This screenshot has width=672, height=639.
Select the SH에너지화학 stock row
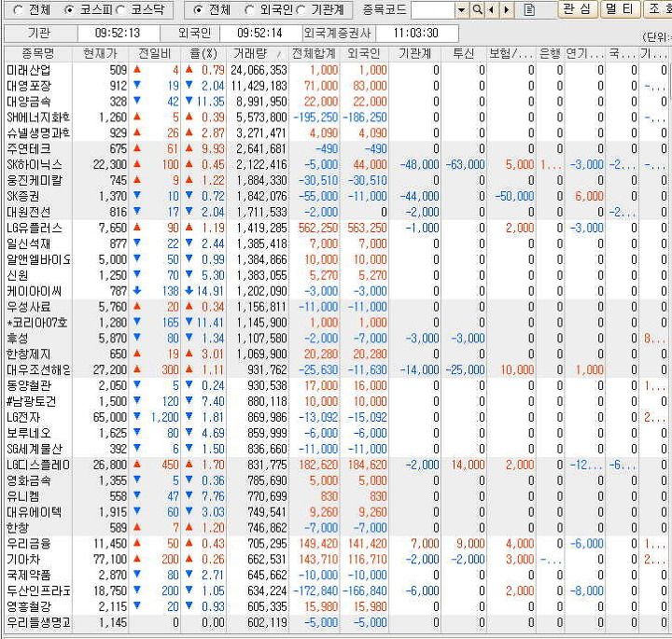click(x=336, y=118)
